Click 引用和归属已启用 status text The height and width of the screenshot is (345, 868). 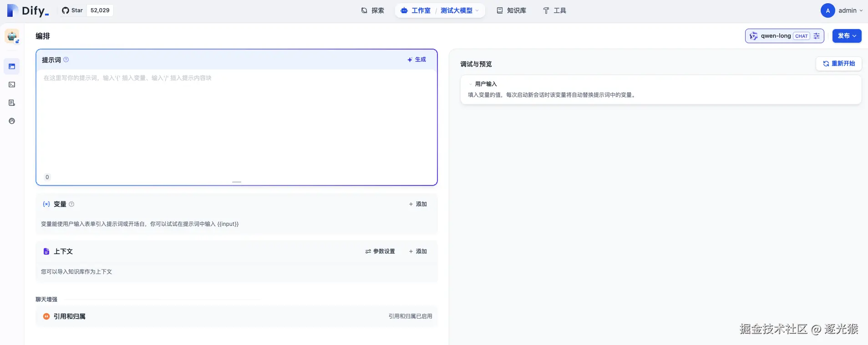coord(411,316)
